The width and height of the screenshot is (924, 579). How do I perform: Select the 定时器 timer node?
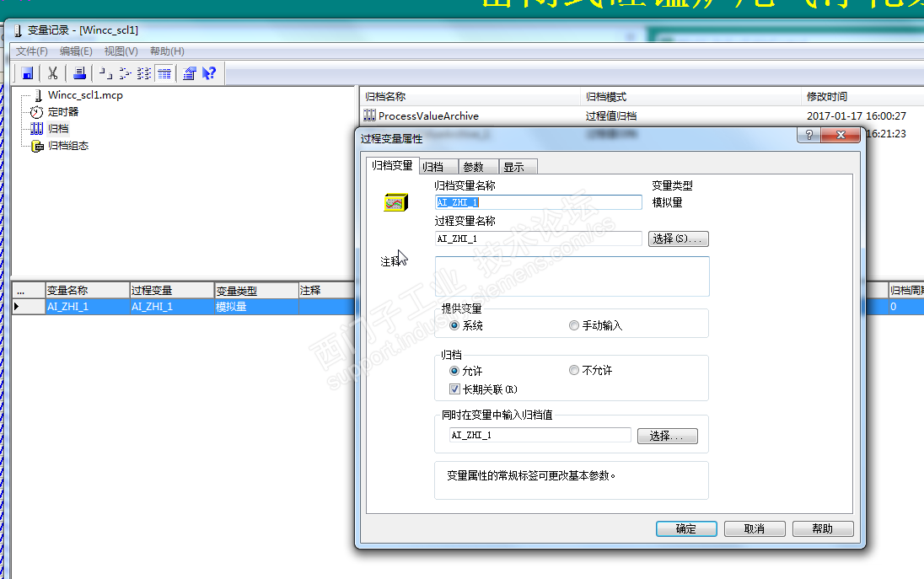62,112
